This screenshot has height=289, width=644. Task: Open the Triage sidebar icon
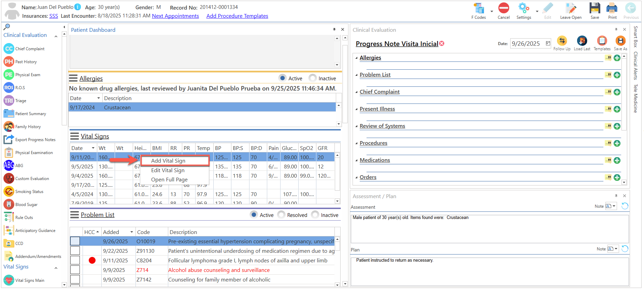click(x=9, y=101)
